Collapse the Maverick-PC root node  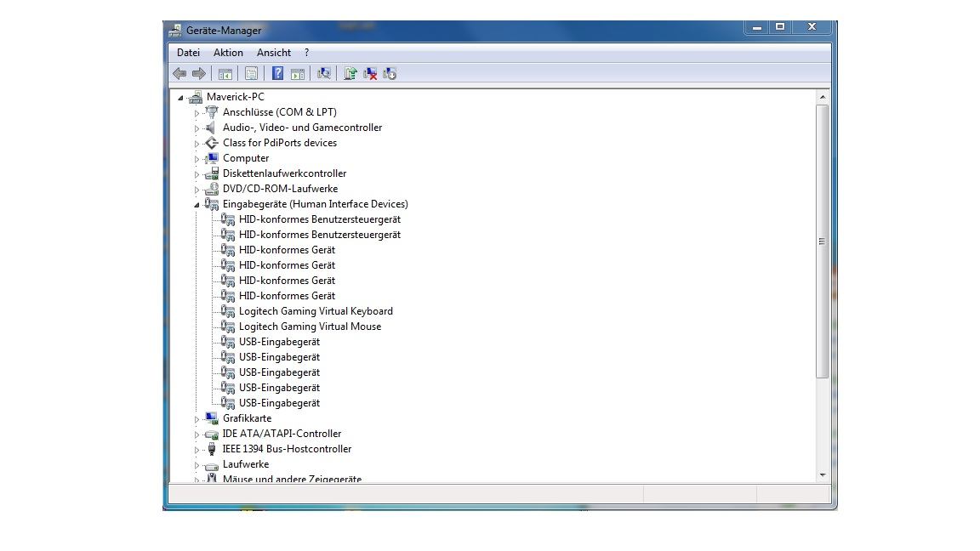click(180, 98)
